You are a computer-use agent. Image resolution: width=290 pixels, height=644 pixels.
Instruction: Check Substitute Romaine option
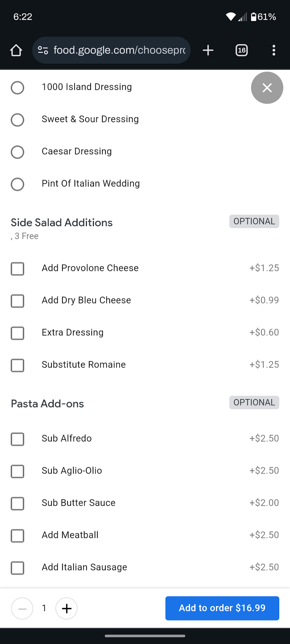click(x=17, y=365)
